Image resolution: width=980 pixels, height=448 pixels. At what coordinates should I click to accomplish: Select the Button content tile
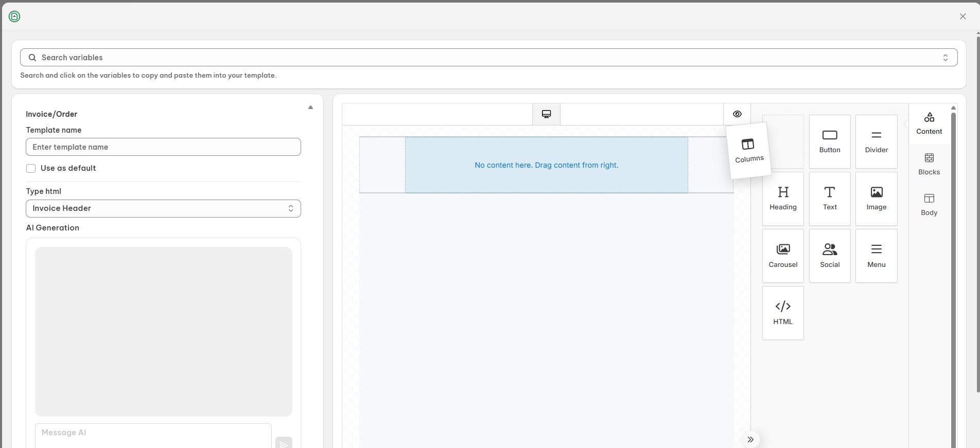[x=830, y=141]
